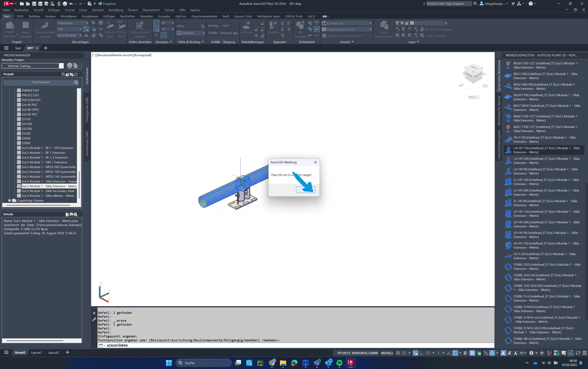
Task: Select the FR-H 20 support palette tool
Action: pyautogui.click(x=544, y=140)
